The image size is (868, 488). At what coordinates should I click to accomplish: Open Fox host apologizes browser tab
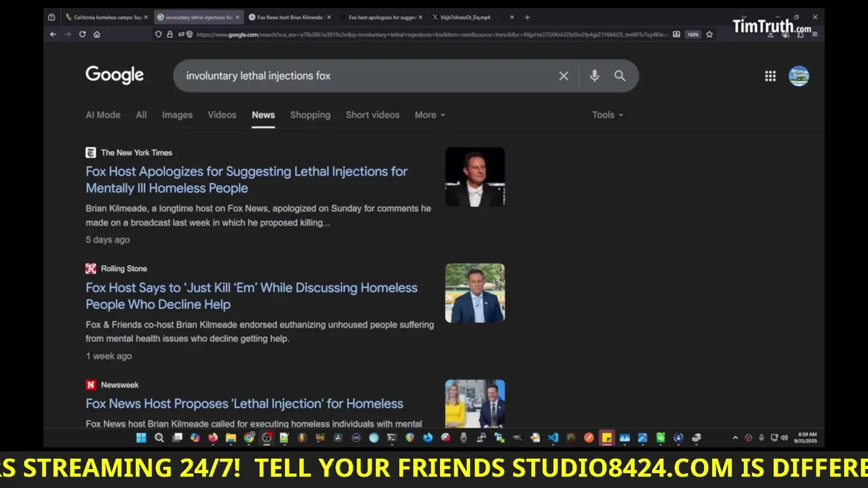pos(381,17)
